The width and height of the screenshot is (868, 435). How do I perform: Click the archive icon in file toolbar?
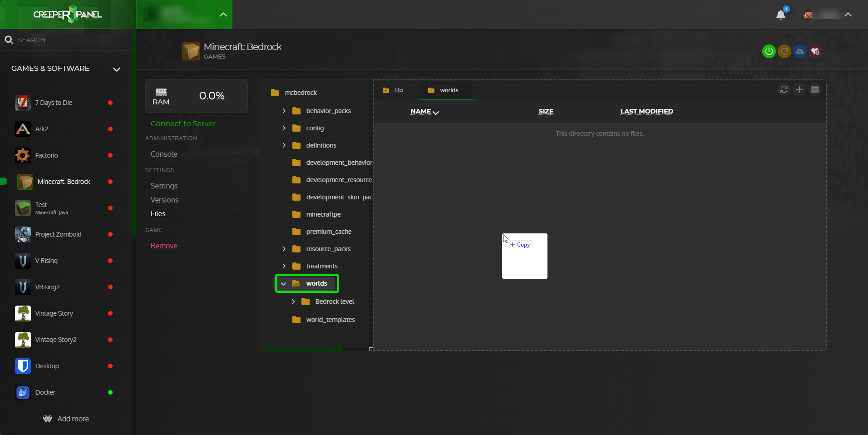click(815, 90)
